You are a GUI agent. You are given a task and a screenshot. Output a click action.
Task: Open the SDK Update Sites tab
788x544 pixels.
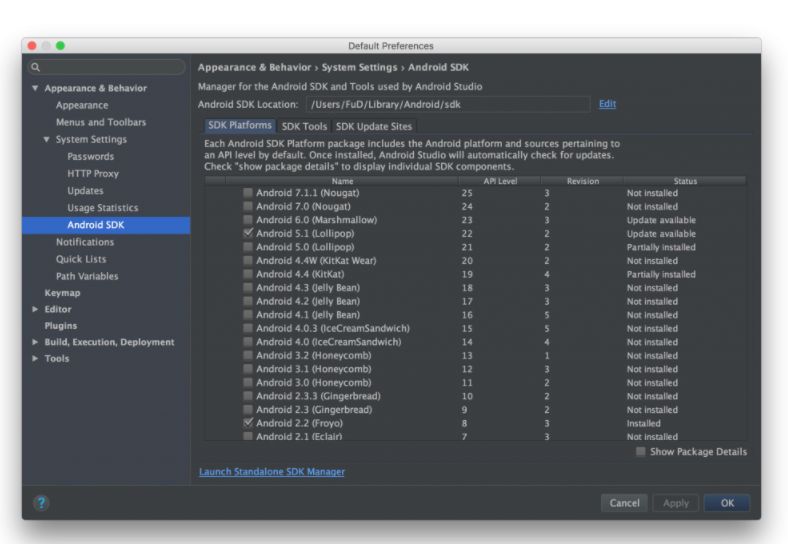[x=373, y=126]
